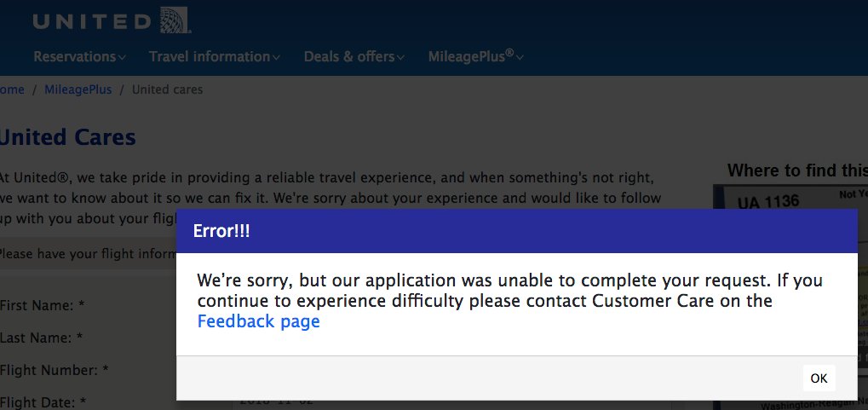Click the United globe logo
This screenshot has height=410, width=868.
(175, 20)
